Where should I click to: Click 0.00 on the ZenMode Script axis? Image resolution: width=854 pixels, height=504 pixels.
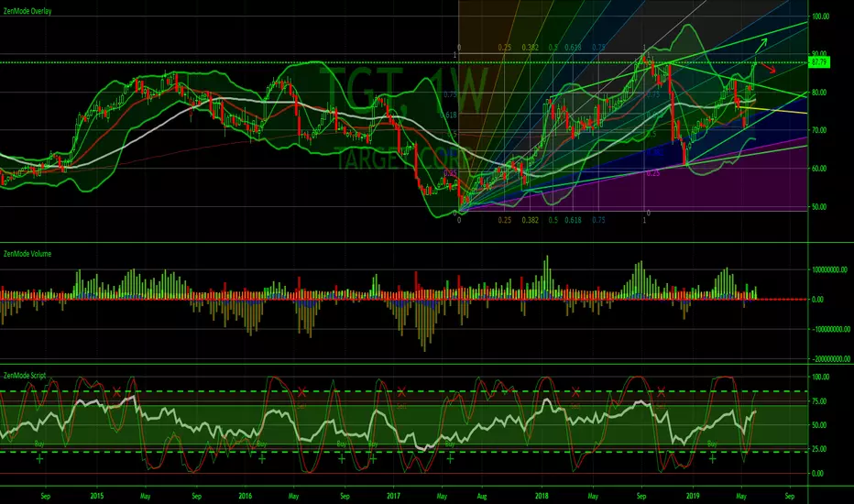point(818,474)
